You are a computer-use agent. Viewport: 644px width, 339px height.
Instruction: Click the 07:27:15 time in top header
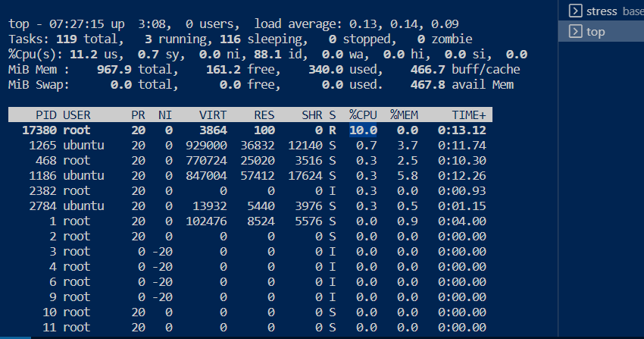tap(77, 24)
